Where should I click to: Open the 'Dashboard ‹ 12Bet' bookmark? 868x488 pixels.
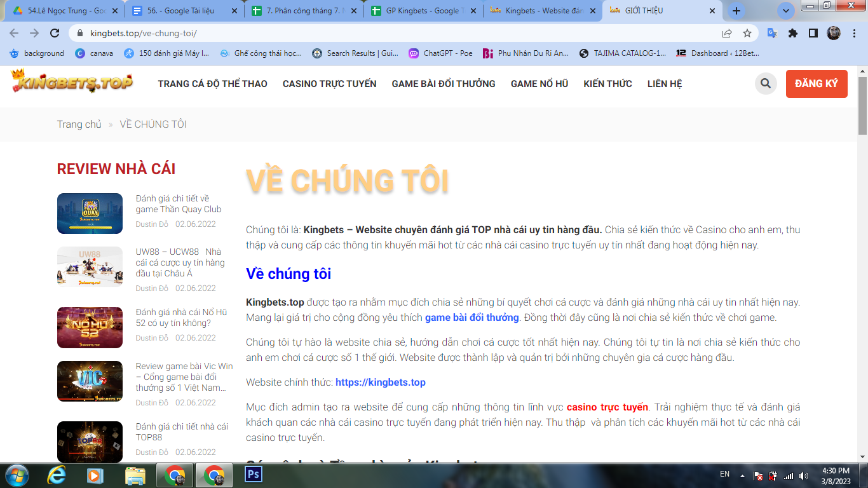717,53
